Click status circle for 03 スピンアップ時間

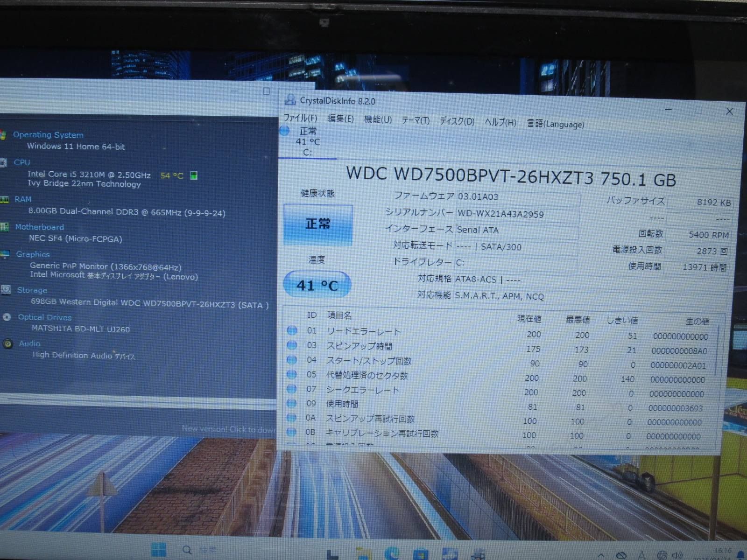[x=292, y=345]
